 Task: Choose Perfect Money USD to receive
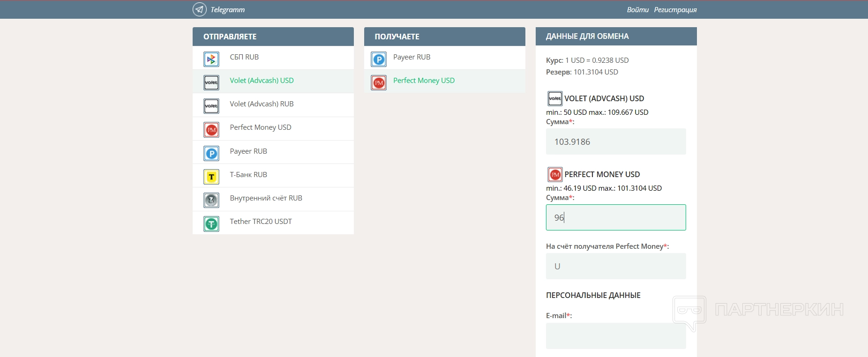tap(424, 81)
